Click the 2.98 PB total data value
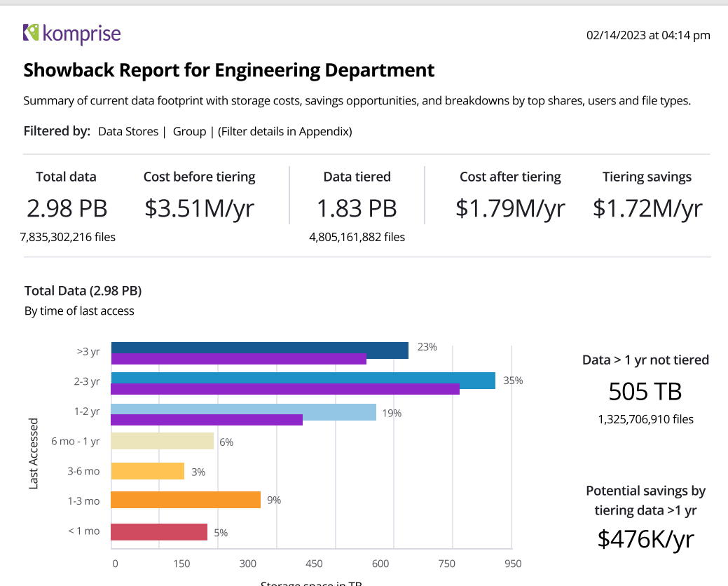 click(67, 208)
